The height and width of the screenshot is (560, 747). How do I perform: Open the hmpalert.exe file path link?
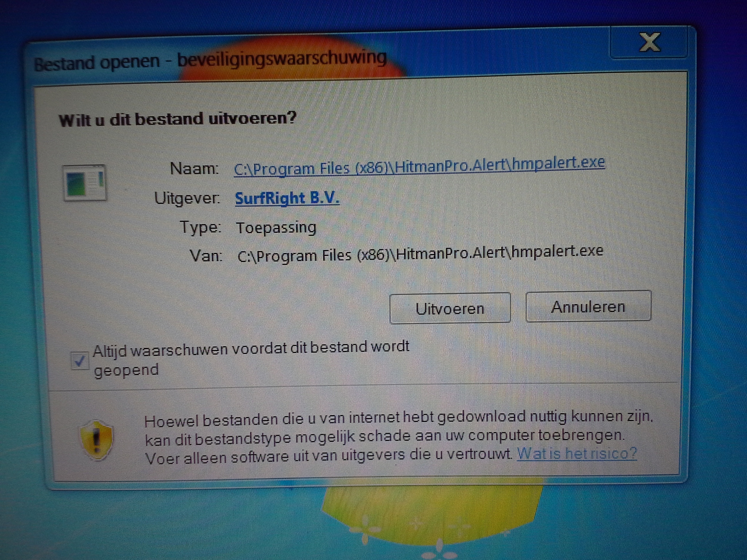click(x=419, y=167)
